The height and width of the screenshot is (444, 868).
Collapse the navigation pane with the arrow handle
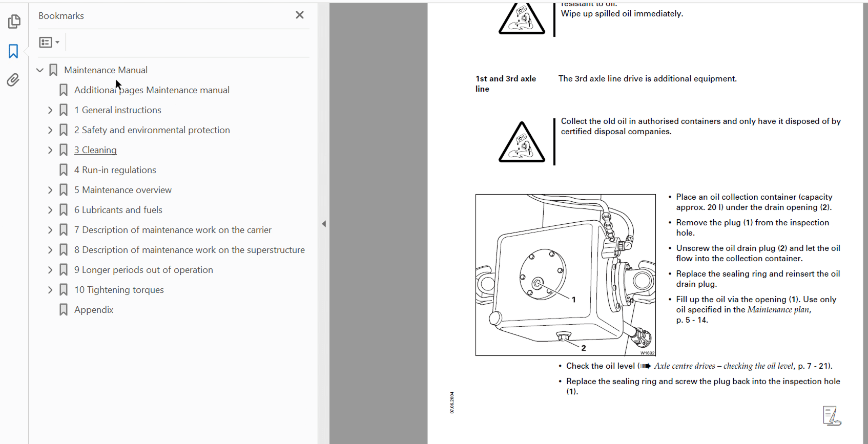(x=324, y=224)
